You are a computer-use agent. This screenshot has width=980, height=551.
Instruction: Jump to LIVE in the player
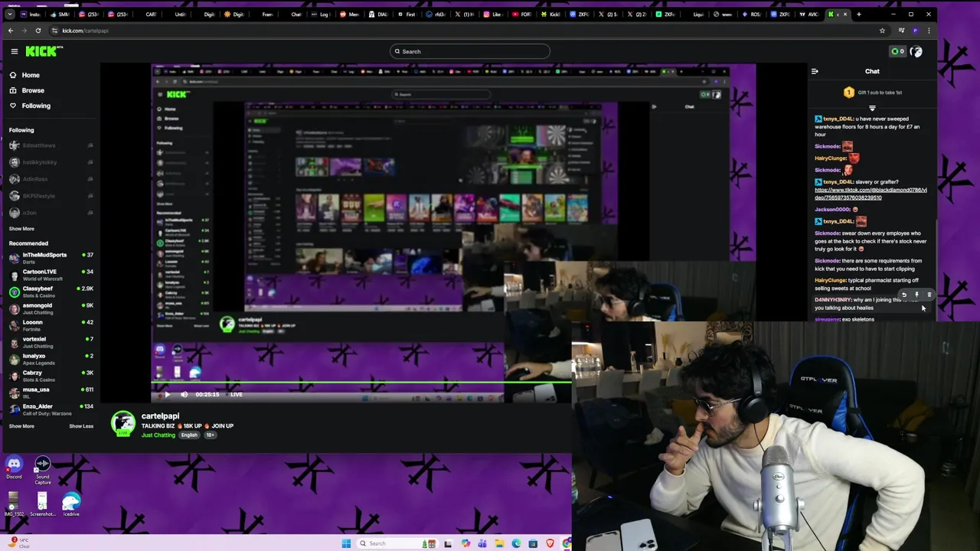pos(237,394)
